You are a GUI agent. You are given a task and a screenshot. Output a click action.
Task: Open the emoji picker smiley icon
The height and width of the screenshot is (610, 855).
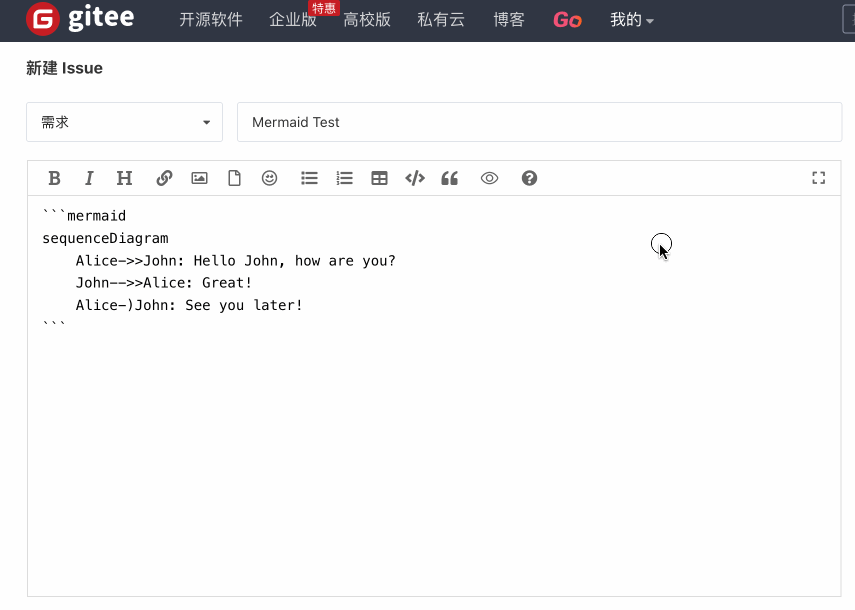point(269,178)
